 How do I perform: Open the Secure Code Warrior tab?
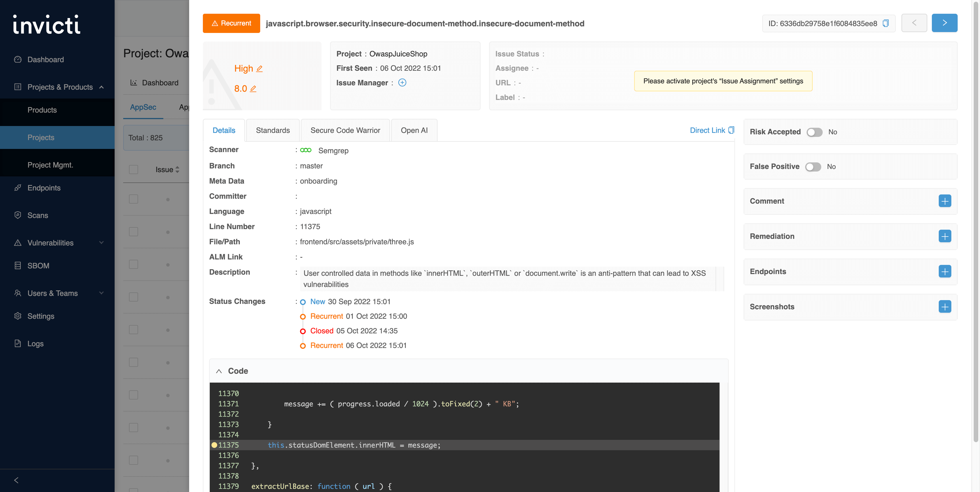(x=345, y=130)
